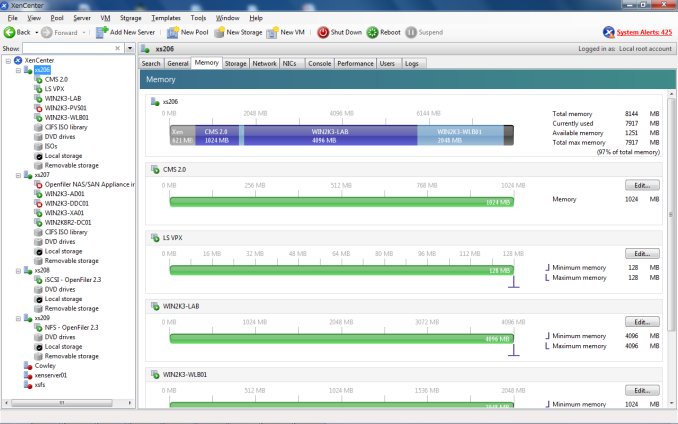
Task: Select WIN2K3-PVS01 stopped VM
Action: tap(66, 108)
